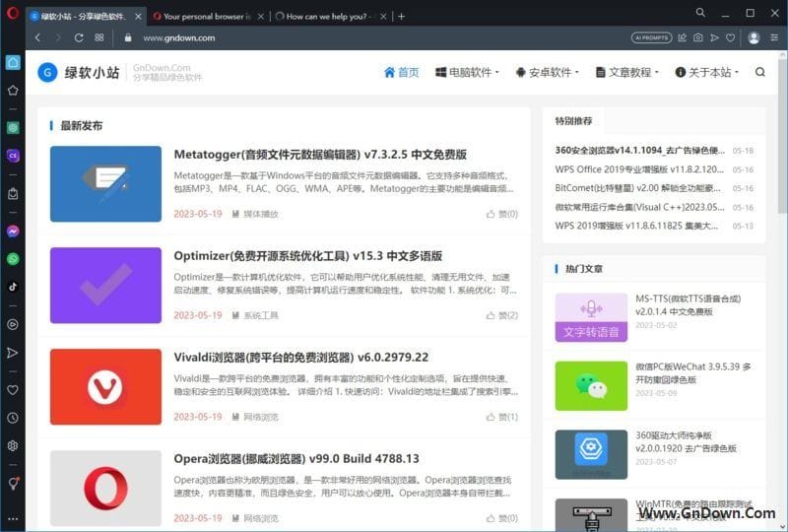
Task: Open the 微信PC版WeChat 3.9.5.39 hot article
Action: 693,373
